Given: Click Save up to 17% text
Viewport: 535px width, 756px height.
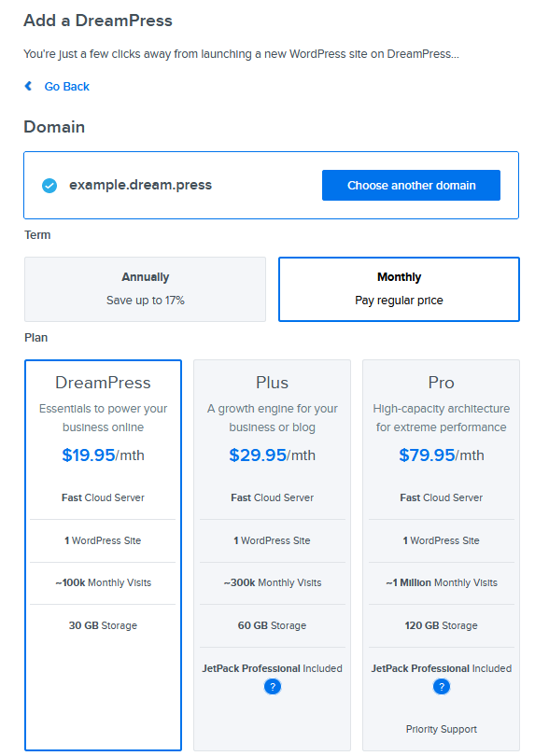Looking at the screenshot, I should [146, 301].
